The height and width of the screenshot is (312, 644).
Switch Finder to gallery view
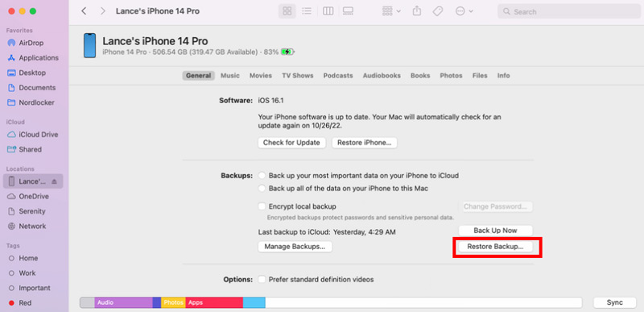tap(348, 11)
